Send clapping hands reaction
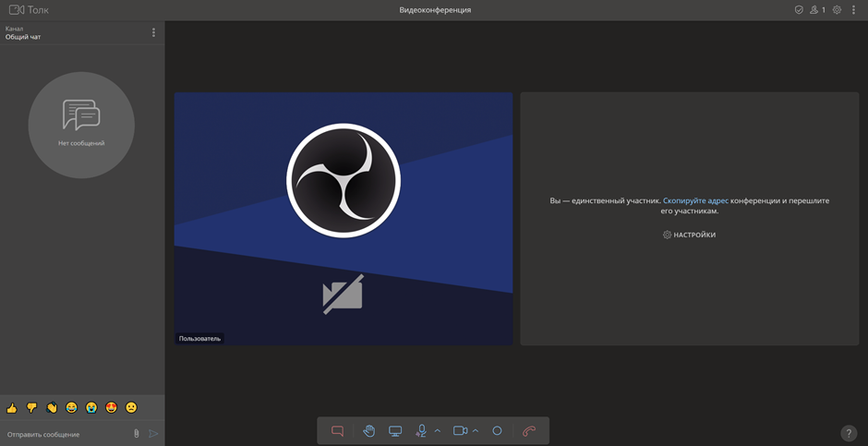This screenshot has height=446, width=868. 52,408
